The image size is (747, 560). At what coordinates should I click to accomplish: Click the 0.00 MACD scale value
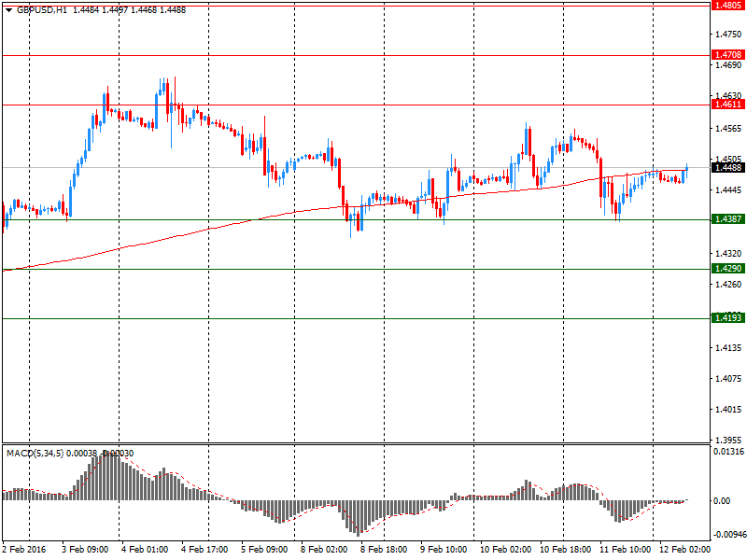coord(722,501)
